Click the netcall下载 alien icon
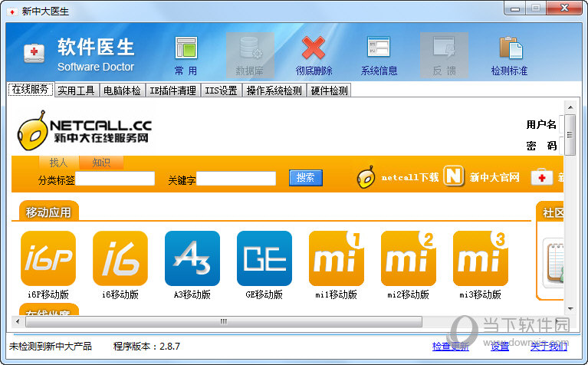Image resolution: width=588 pixels, height=365 pixels. coord(366,177)
